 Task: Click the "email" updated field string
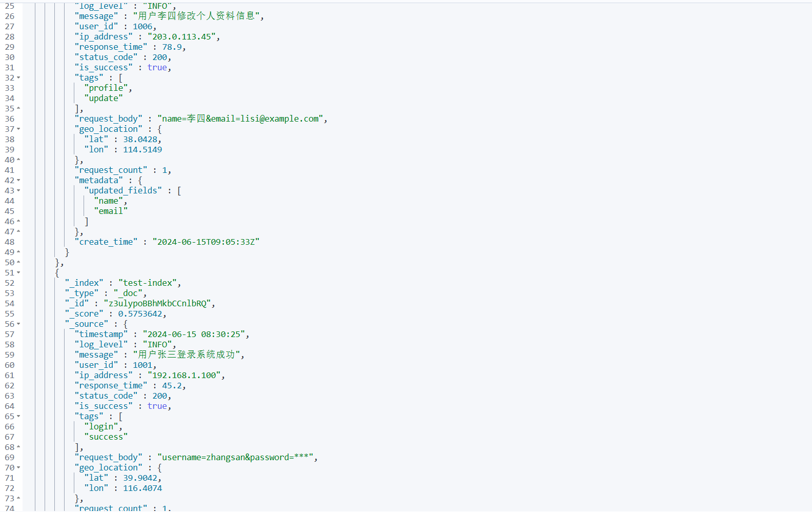click(111, 211)
